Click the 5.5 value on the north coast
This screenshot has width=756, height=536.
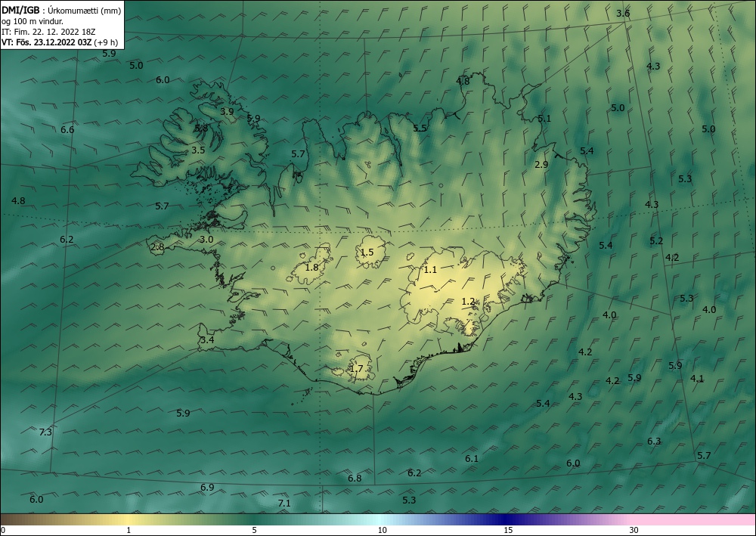point(420,128)
